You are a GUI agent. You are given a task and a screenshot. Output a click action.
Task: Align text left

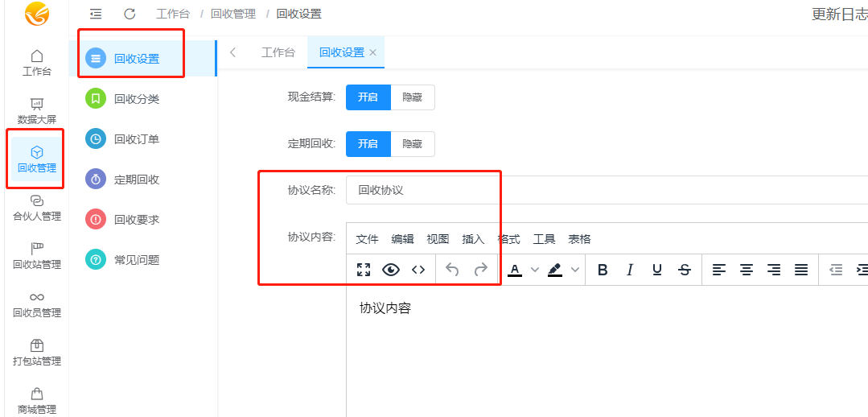[x=718, y=270]
